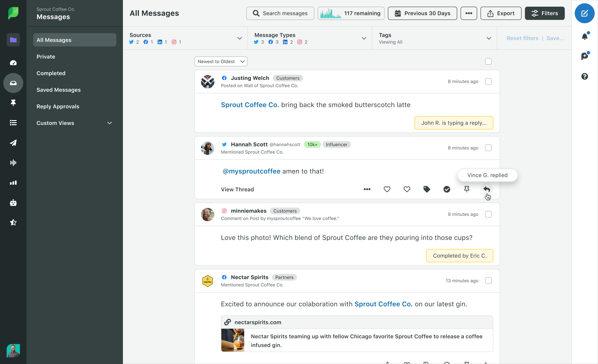Expand the Sources filter dropdown

[x=240, y=38]
